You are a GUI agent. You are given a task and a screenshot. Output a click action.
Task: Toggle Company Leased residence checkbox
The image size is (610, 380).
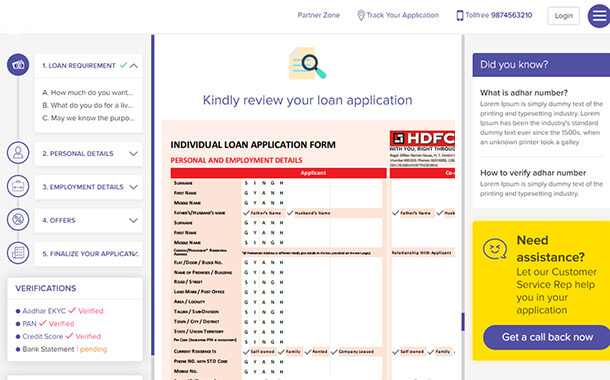pos(334,352)
